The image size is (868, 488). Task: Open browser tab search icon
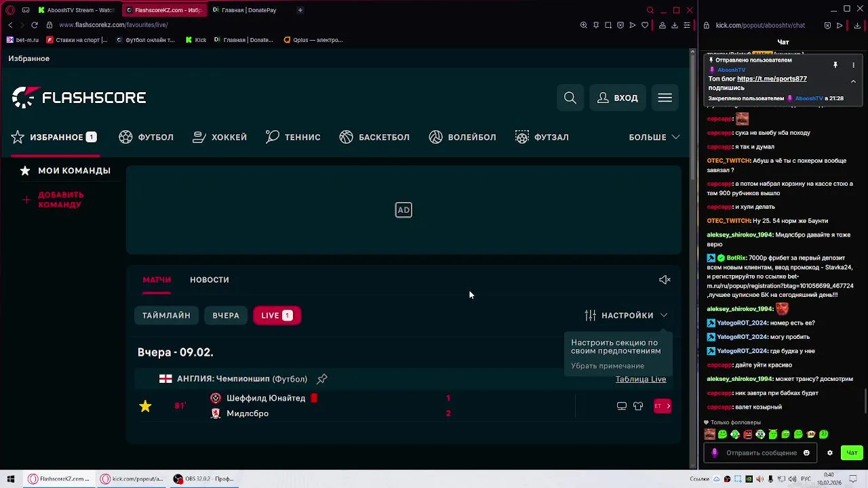click(650, 10)
